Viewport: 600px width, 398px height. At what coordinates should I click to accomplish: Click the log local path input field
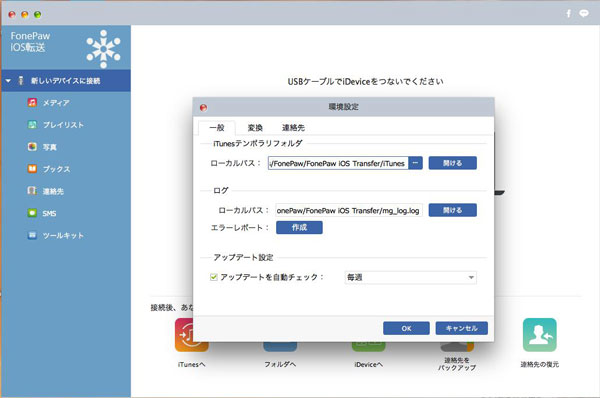349,210
